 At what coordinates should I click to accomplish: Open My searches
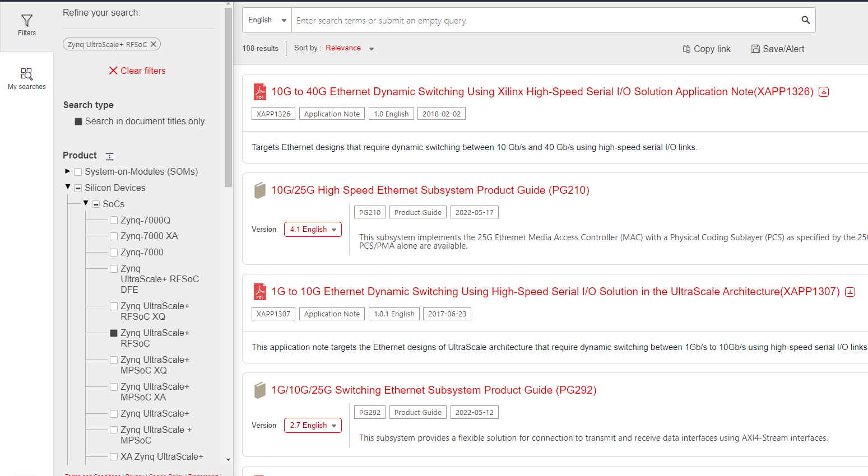pyautogui.click(x=26, y=77)
